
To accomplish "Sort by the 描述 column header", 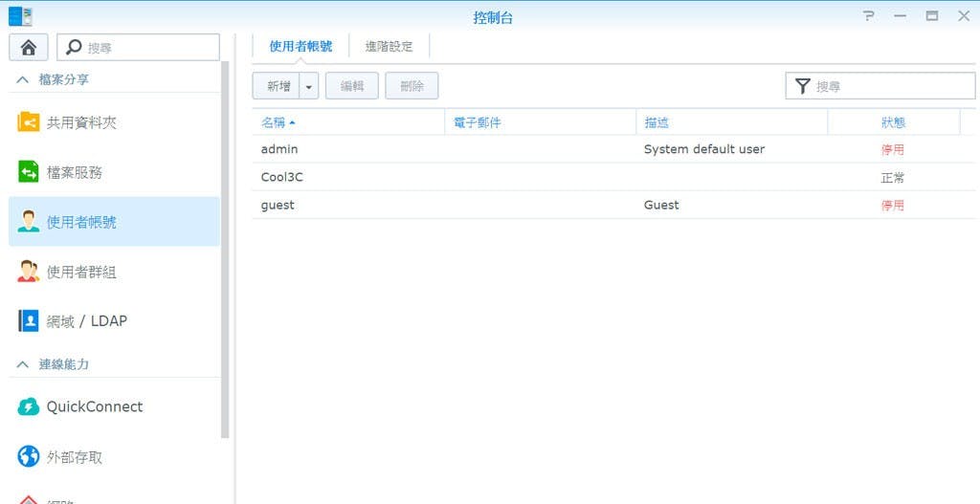I will (732, 122).
